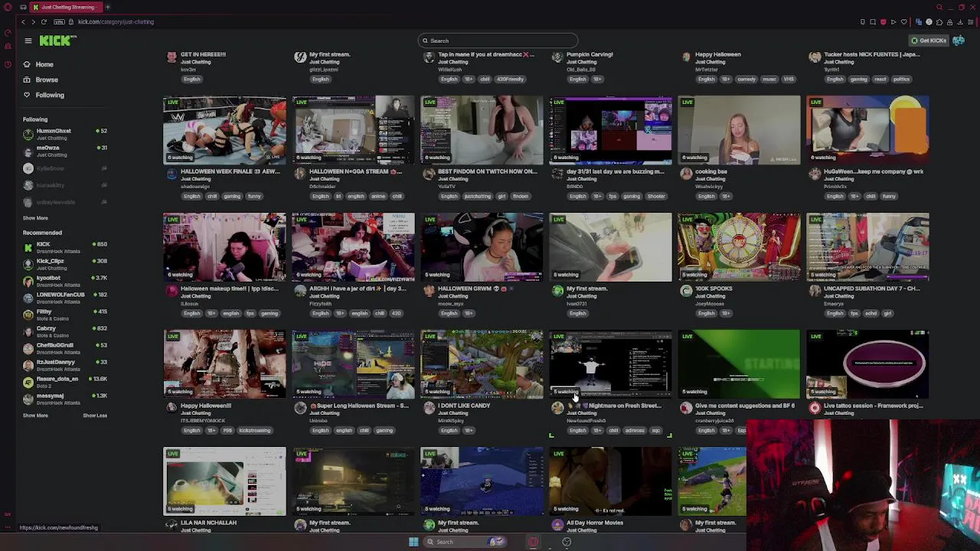The height and width of the screenshot is (551, 980).
Task: Open the 'cooking bae' stream title
Action: [x=711, y=171]
